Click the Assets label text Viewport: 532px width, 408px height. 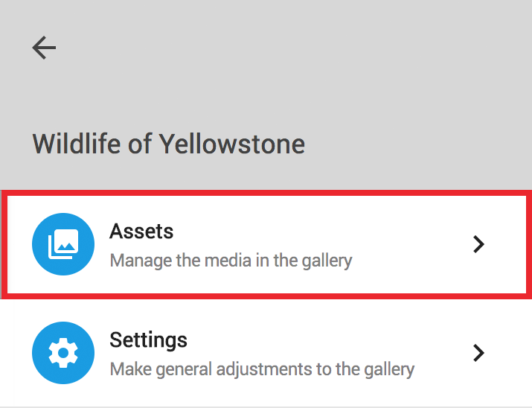(x=141, y=231)
